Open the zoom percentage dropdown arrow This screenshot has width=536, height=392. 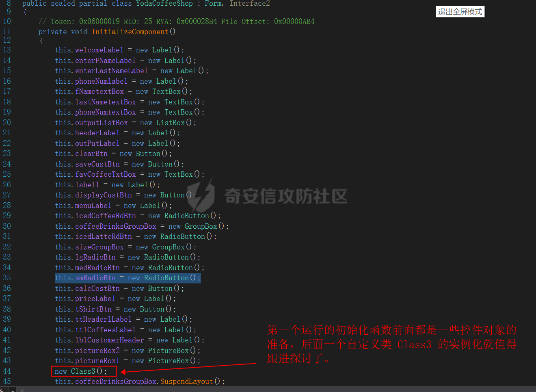[13, 390]
